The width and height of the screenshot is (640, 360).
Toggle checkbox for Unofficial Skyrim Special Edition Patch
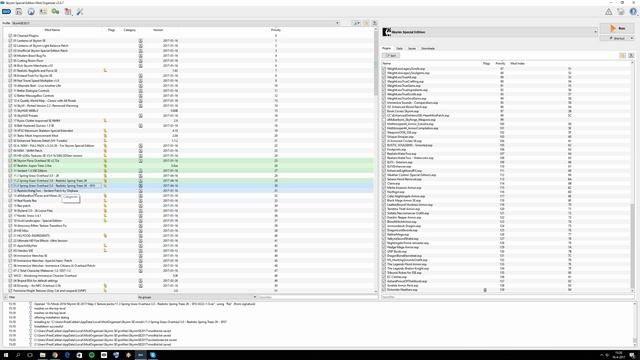pyautogui.click(x=10, y=51)
